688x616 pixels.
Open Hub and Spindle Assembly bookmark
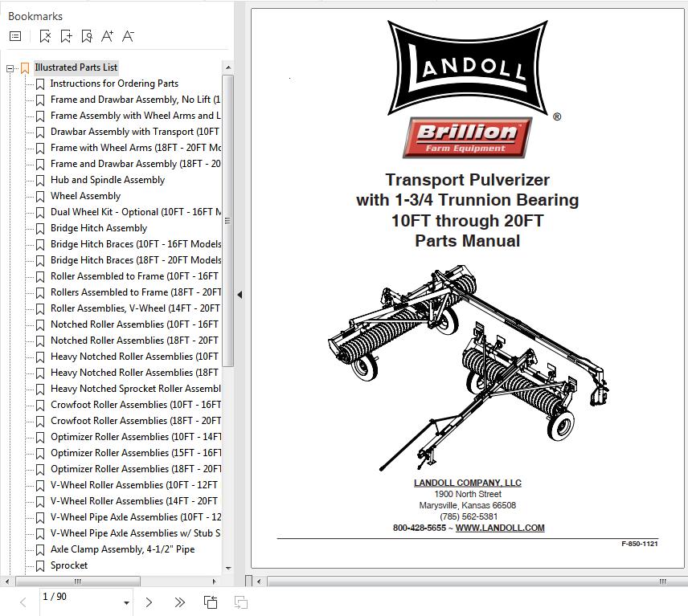click(108, 180)
